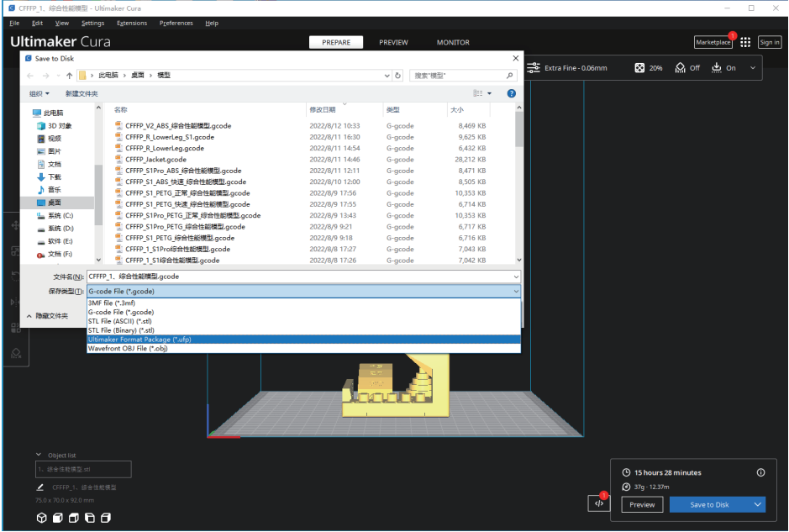Open the File menu

[14, 24]
